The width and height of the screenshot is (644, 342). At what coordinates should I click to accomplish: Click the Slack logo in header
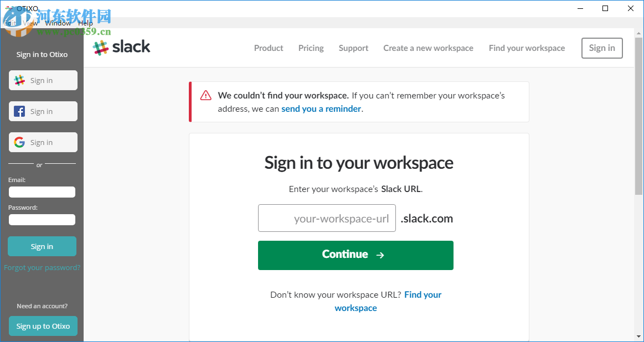(121, 47)
